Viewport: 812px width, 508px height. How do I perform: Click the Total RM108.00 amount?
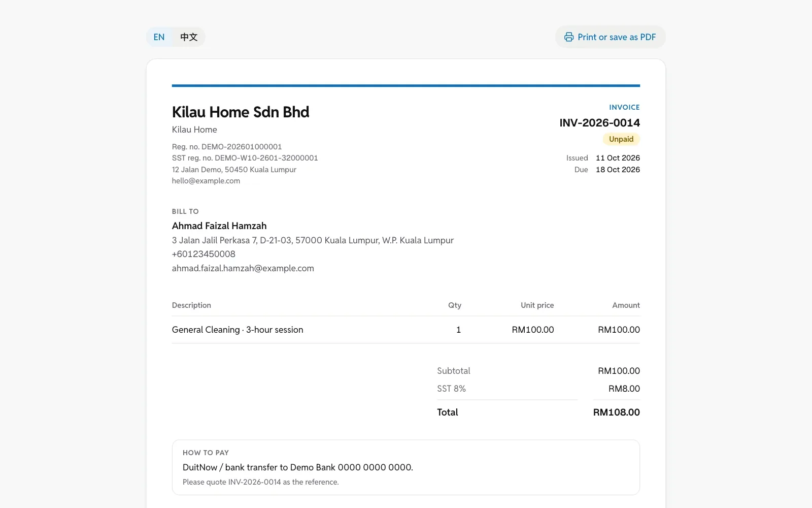[x=616, y=412]
